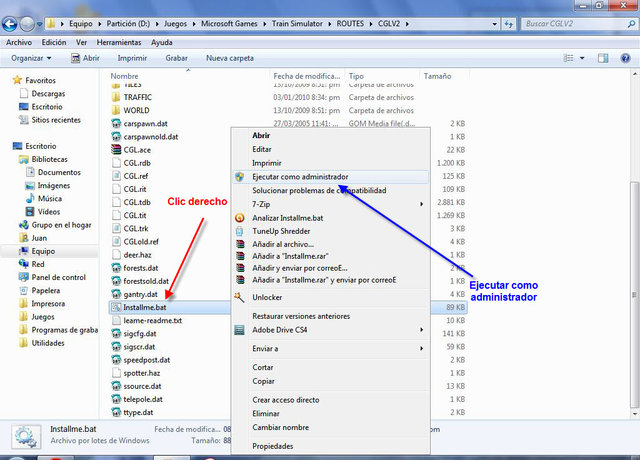
Task: Select the Descargas folder under Favoritos
Action: pos(46,92)
